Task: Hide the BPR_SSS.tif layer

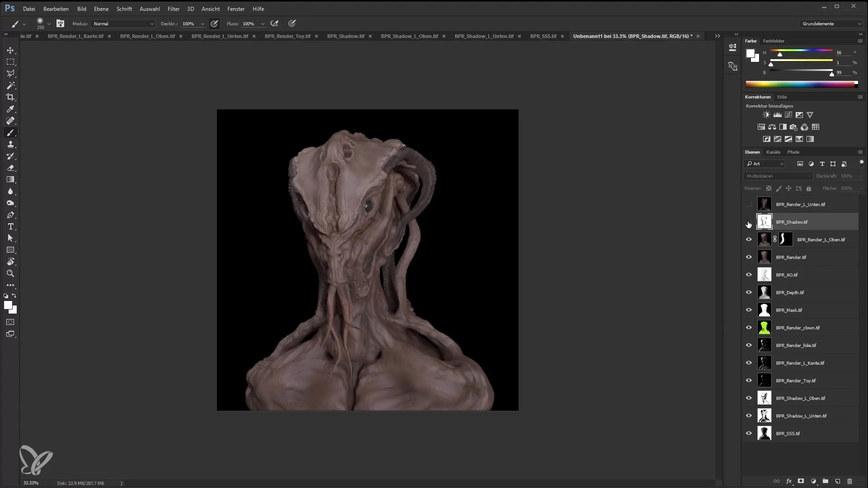Action: [749, 433]
